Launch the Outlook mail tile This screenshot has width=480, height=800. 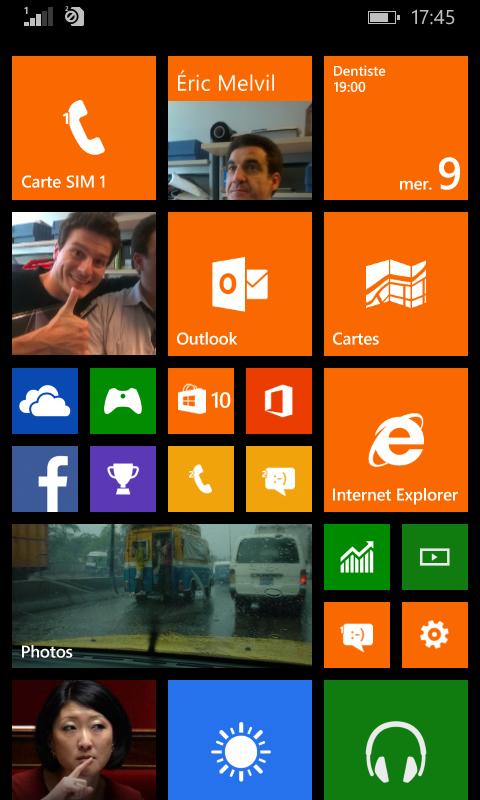240,284
